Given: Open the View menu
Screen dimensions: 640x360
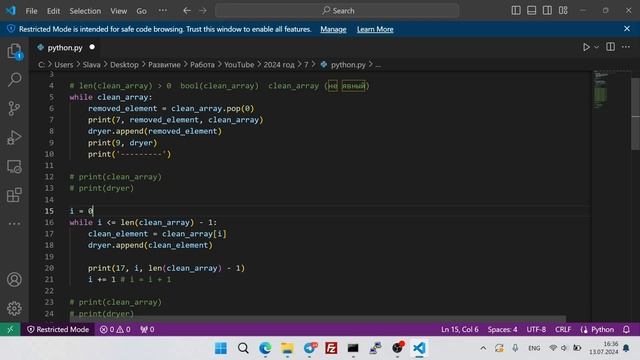Looking at the screenshot, I should (118, 11).
